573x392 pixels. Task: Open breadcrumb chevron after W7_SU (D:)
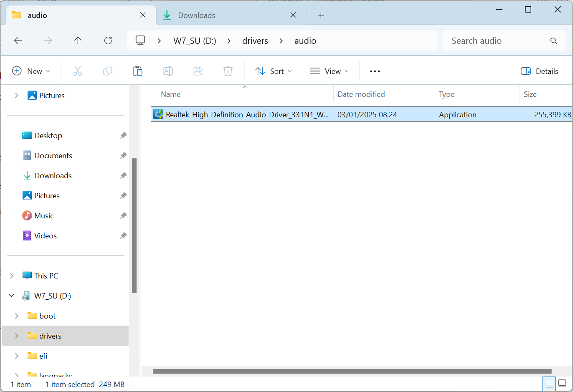point(229,41)
